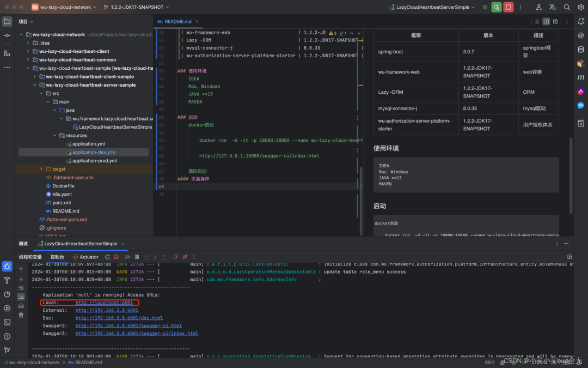Image resolution: width=588 pixels, height=368 pixels.
Task: Collapse wu-lazy-cloud-heartbeat-server-sample module
Action: point(35,85)
